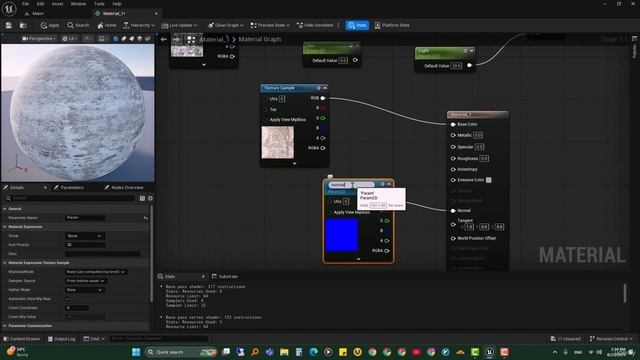The image size is (640, 360).
Task: Click the Windows Start button
Action: coord(136,352)
